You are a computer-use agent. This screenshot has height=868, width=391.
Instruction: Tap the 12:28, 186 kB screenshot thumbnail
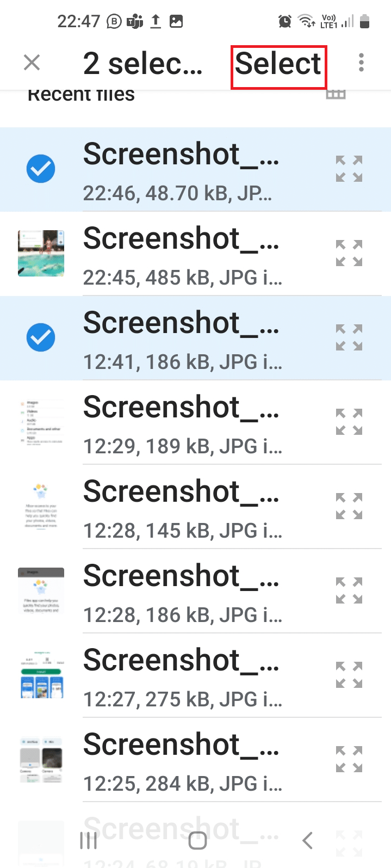click(41, 590)
